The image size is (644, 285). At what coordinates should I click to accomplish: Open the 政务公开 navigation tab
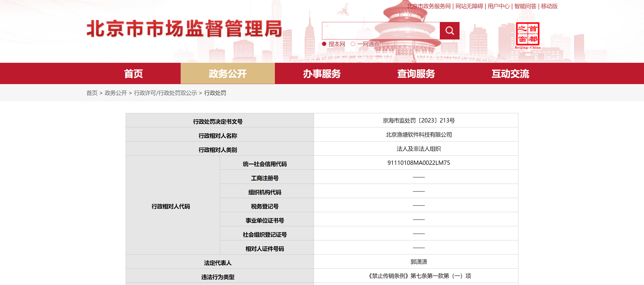click(228, 74)
